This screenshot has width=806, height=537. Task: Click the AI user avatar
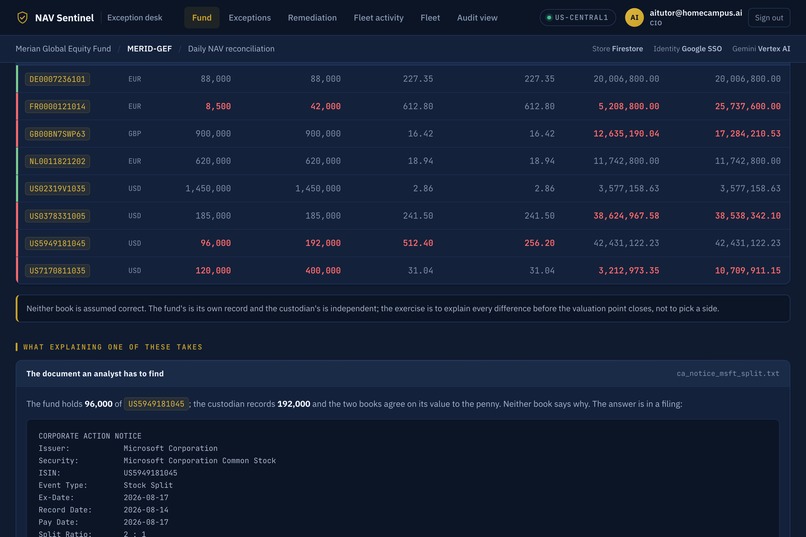(x=634, y=17)
